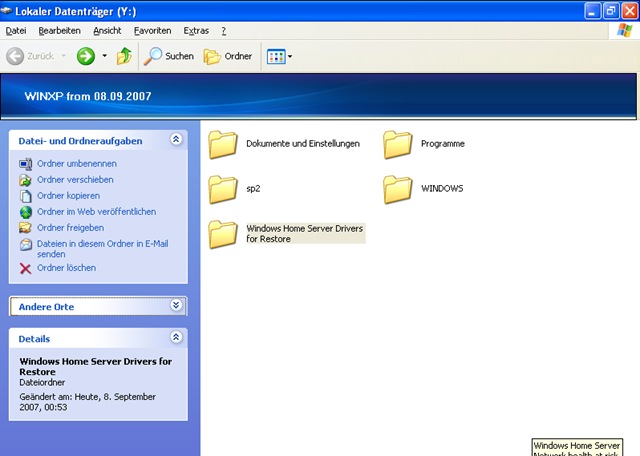
Task: Click the move folder icon in task pane
Action: click(x=26, y=180)
